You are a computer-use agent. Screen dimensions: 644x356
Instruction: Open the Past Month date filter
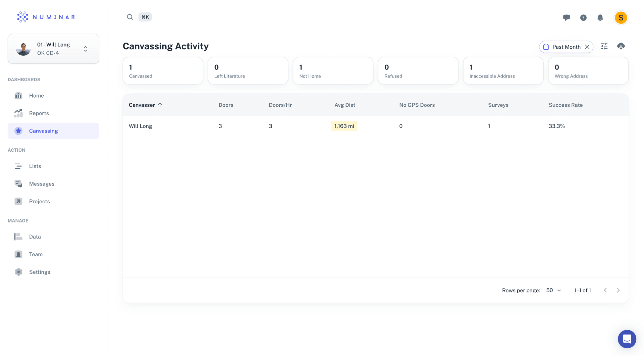(566, 47)
